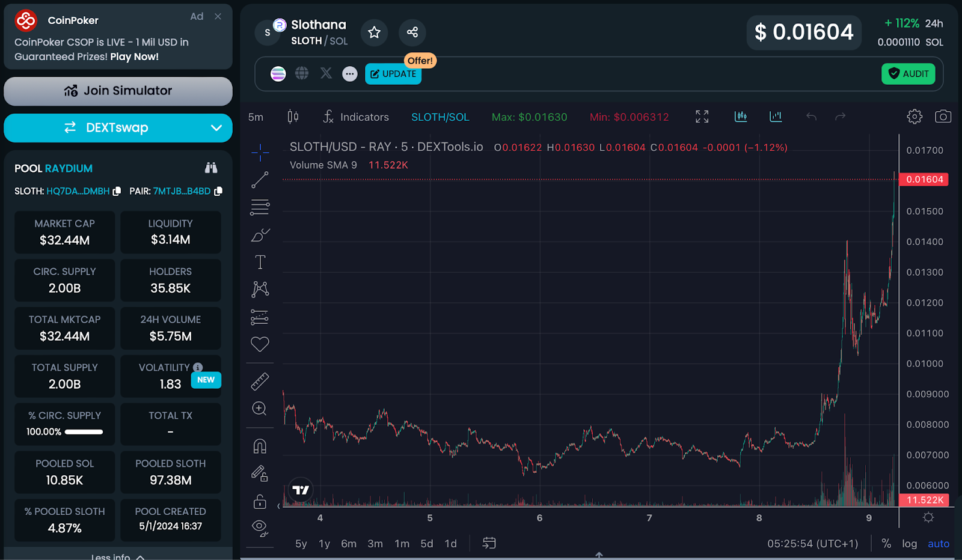
Task: Add Slothana to favorites with star icon
Action: point(374,32)
